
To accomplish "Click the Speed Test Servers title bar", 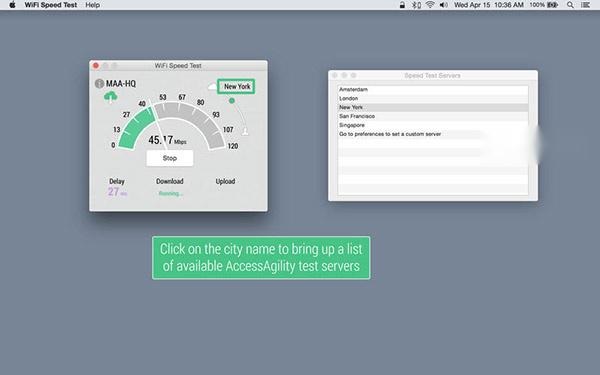I will (x=433, y=75).
